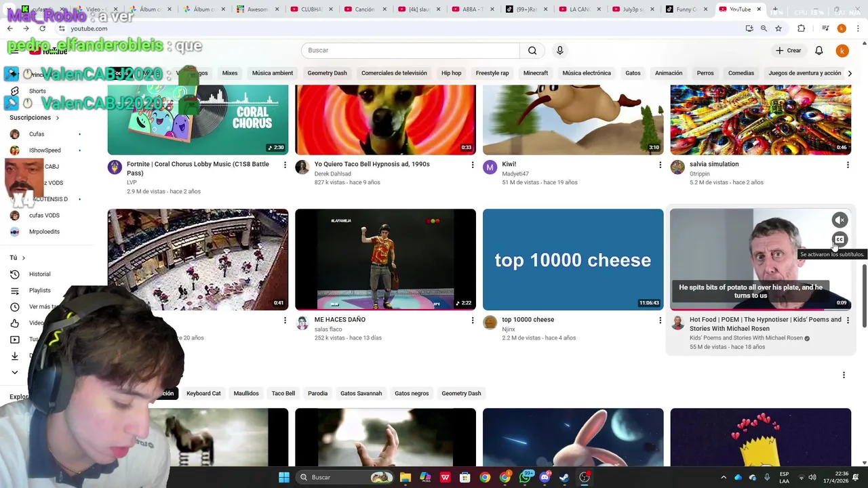Open the account avatar menu in YouTube header
This screenshot has width=868, height=488.
click(x=842, y=50)
